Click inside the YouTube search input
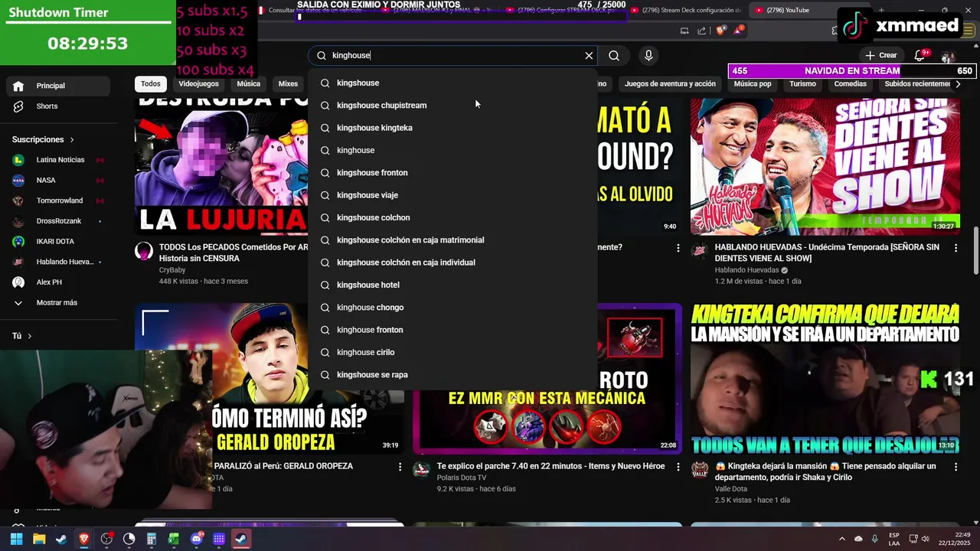Viewport: 980px width, 551px height. [x=452, y=56]
